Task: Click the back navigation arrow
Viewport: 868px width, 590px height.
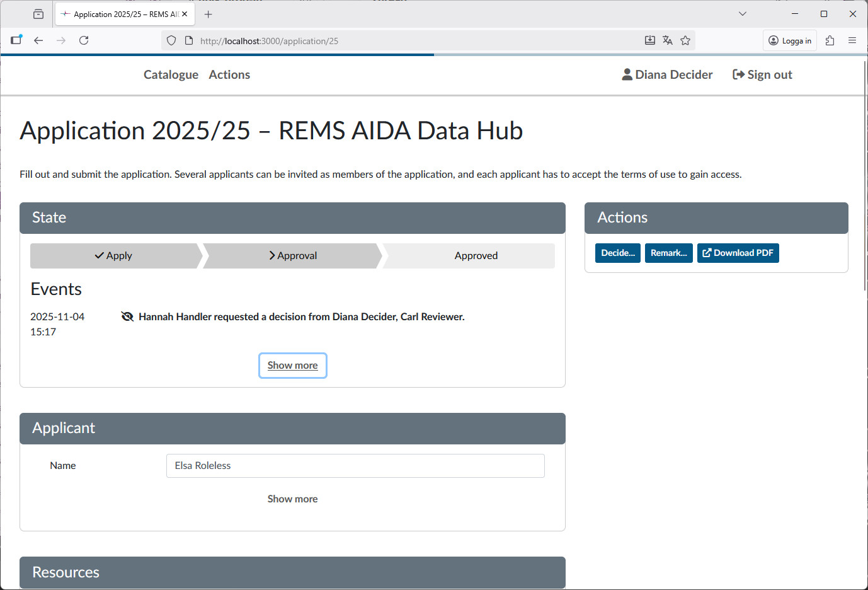Action: tap(38, 40)
